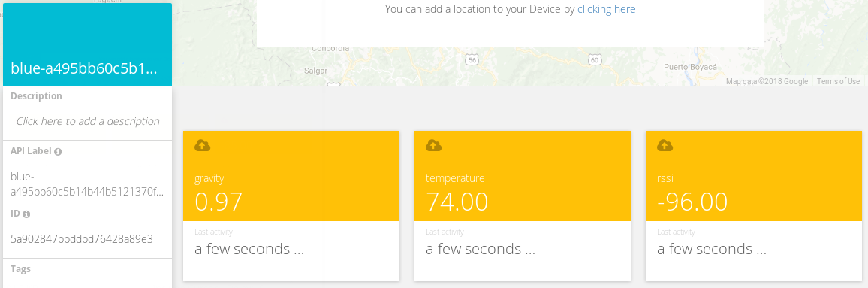Click the gravity card's last activity text
Screen dimensions: 868x288
(249, 249)
